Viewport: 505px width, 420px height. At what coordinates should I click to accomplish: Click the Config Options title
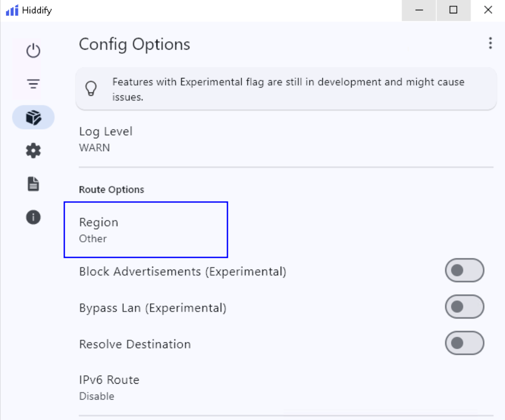coord(134,44)
